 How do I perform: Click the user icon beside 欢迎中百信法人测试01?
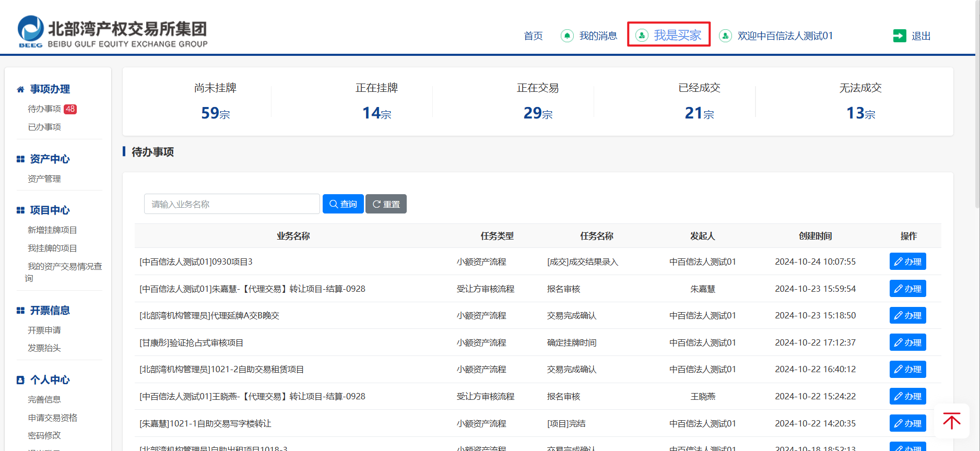point(725,35)
